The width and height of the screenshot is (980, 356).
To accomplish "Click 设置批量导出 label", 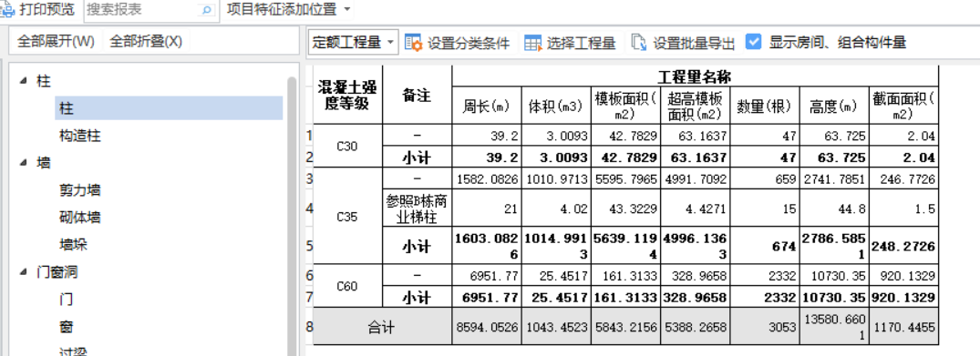I will [694, 43].
